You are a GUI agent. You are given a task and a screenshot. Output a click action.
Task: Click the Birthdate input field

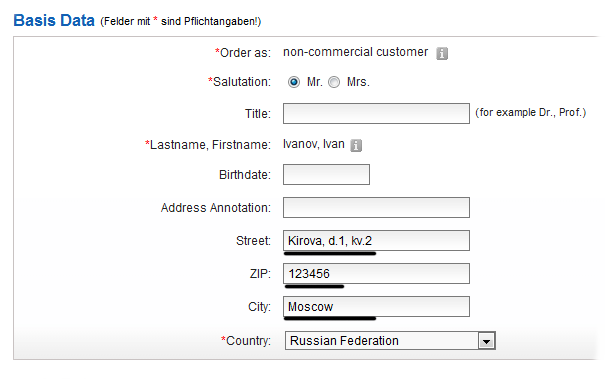(x=326, y=174)
